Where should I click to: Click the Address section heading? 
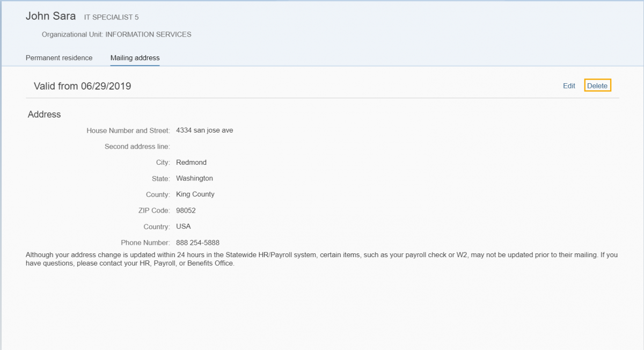pos(44,114)
